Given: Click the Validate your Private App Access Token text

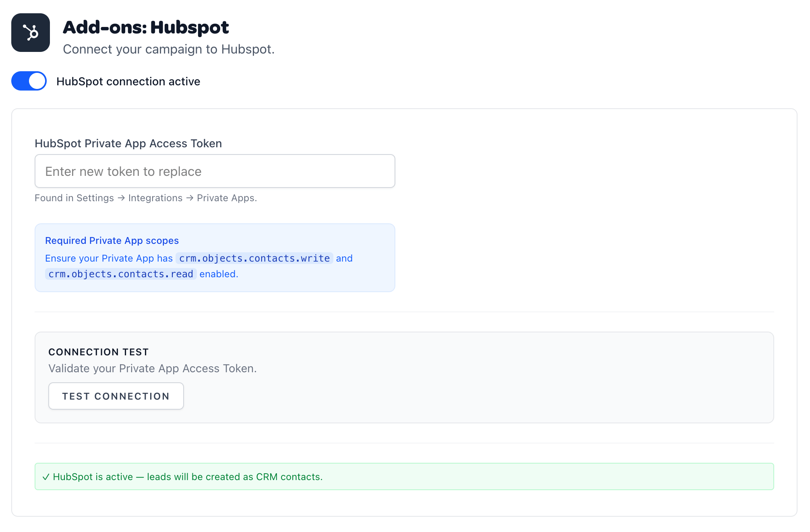Looking at the screenshot, I should tap(152, 368).
